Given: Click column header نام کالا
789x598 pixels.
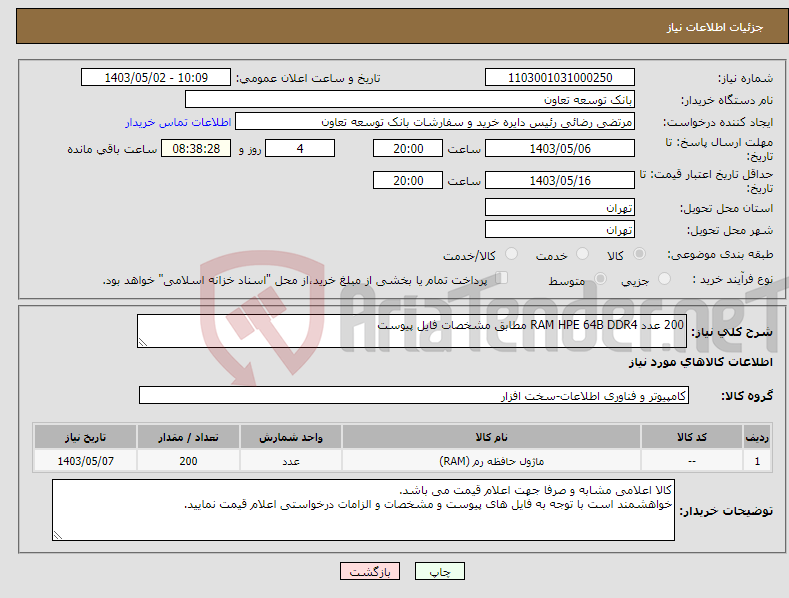Looking at the screenshot, I should [x=491, y=437].
